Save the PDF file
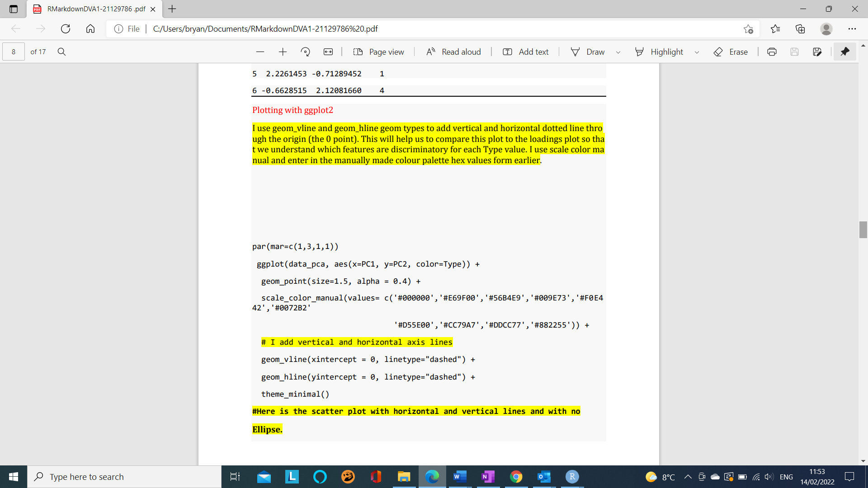 [794, 52]
